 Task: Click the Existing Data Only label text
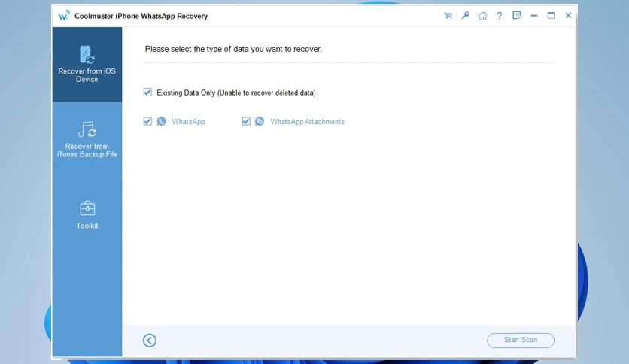coord(236,93)
